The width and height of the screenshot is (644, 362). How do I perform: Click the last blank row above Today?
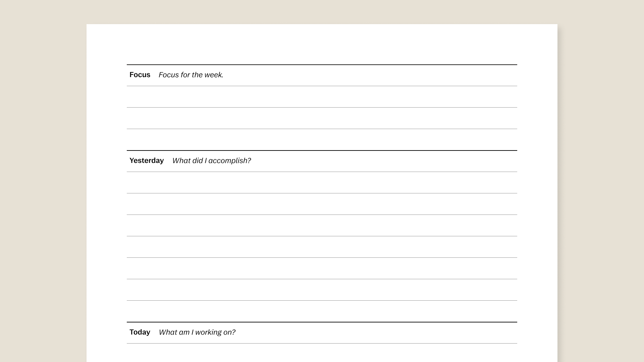(322, 311)
